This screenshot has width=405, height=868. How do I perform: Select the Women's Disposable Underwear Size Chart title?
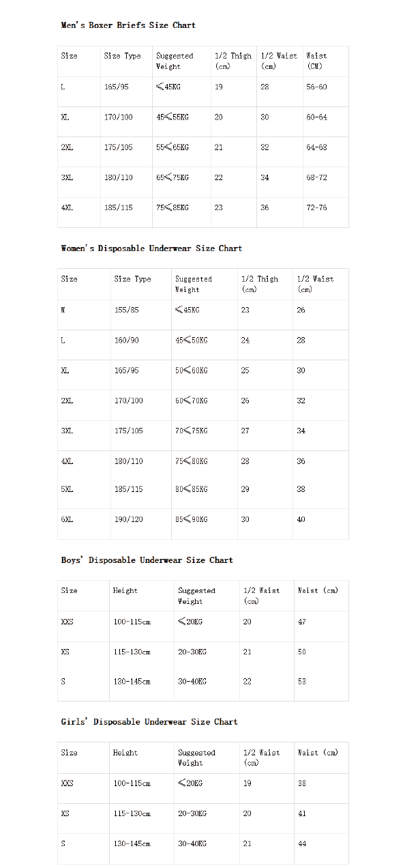pos(151,248)
